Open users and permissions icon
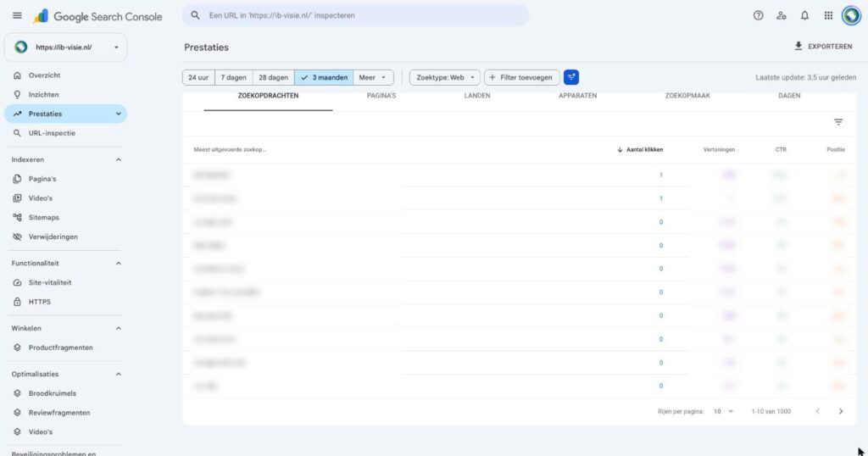Screen dimensions: 868x456 click(x=781, y=15)
